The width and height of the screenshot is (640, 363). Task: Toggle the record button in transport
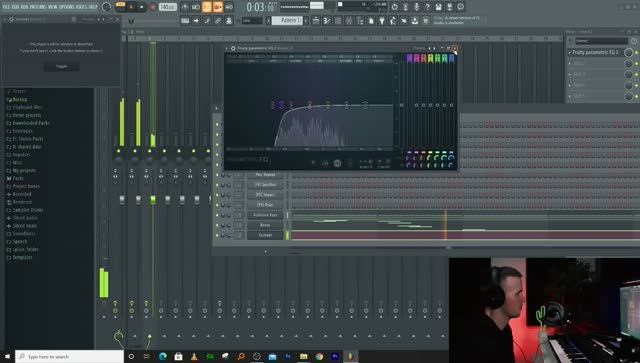pos(152,7)
